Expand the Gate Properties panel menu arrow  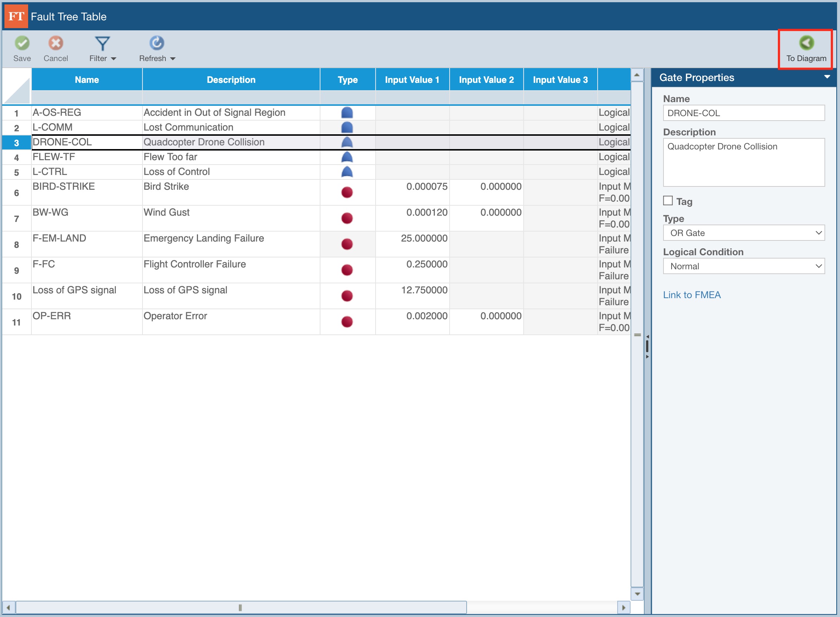point(827,77)
